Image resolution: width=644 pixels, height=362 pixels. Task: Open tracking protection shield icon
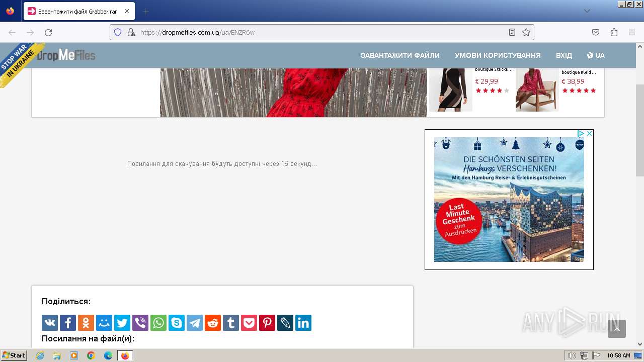click(118, 32)
